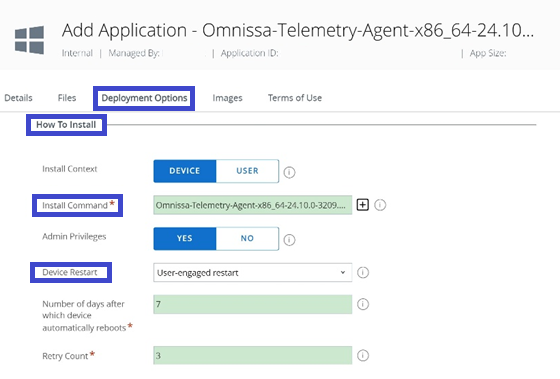
Task: Click the Managed By text in header
Action: 134,53
